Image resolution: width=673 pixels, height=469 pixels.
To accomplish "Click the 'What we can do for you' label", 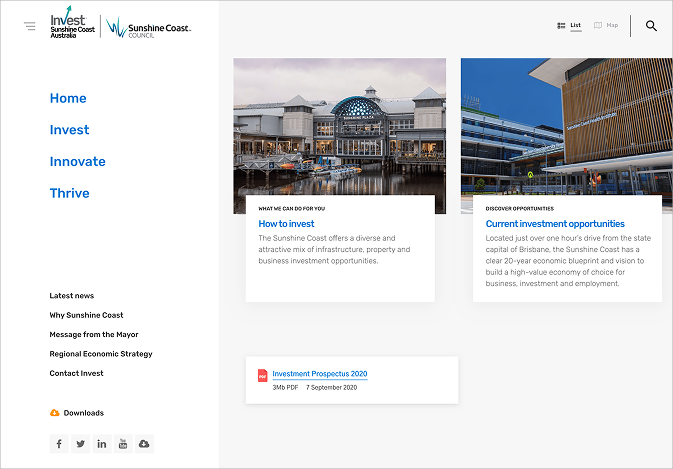I will tap(291, 209).
